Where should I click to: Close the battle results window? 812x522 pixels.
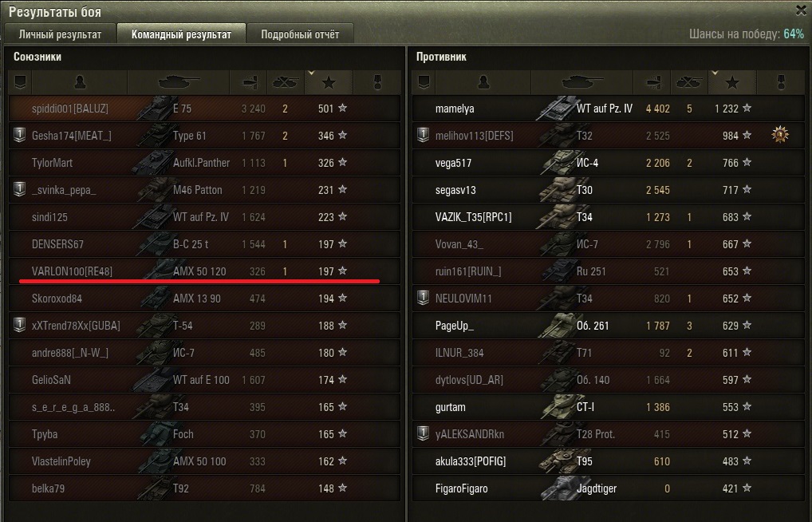pos(801,10)
